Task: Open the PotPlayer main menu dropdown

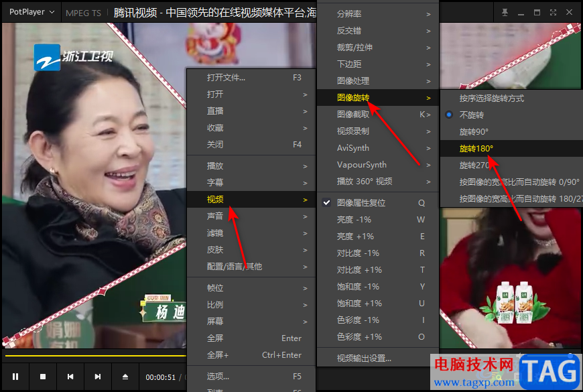Action: 32,12
